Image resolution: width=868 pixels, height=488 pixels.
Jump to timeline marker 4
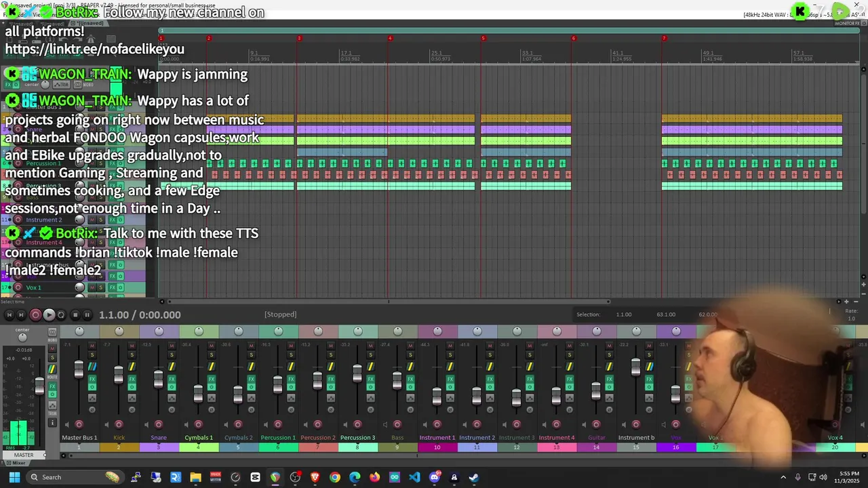point(390,38)
